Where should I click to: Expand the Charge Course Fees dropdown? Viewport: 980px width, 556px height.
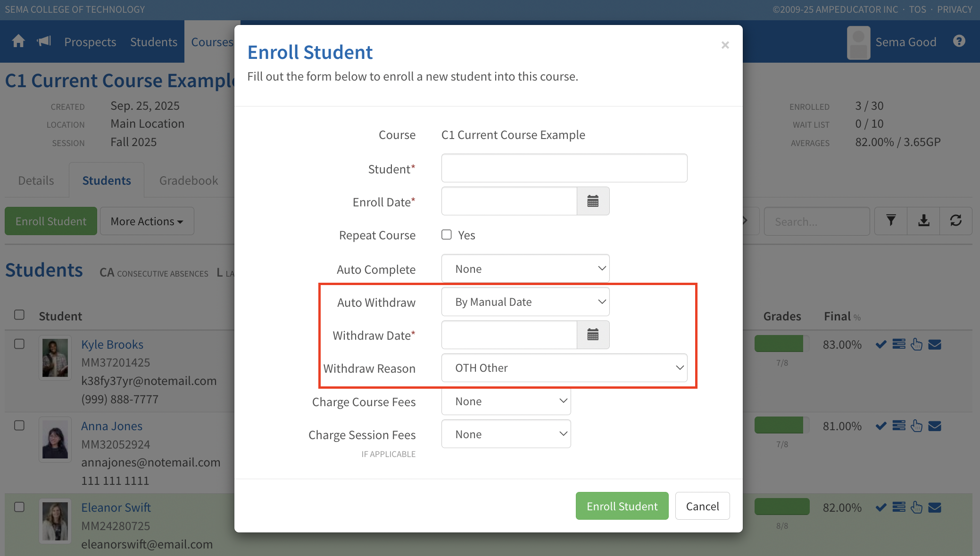[x=506, y=401]
